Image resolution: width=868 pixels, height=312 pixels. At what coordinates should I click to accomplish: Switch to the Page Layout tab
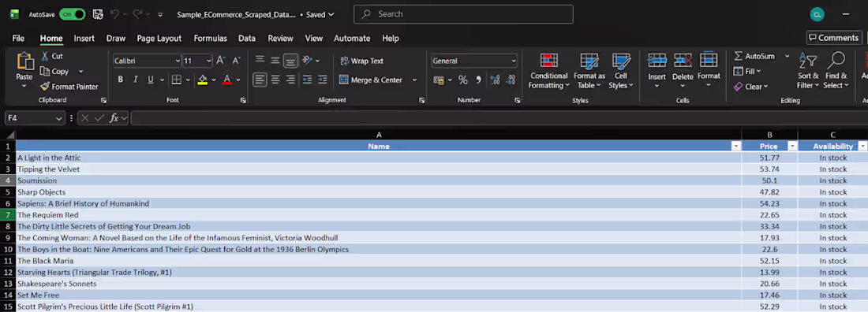pyautogui.click(x=159, y=38)
